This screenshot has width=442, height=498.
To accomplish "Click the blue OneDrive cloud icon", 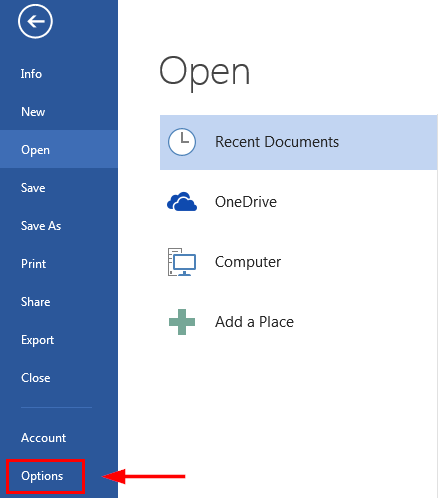I will 182,202.
